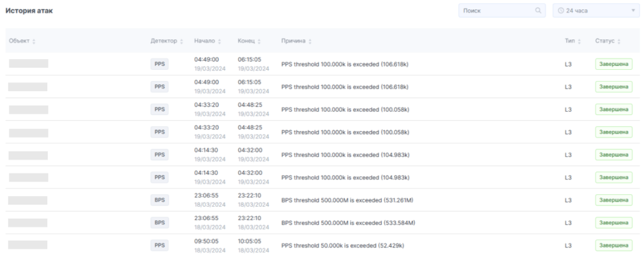
Task: Click the PPS badge in the 52.429k row
Action: [159, 246]
